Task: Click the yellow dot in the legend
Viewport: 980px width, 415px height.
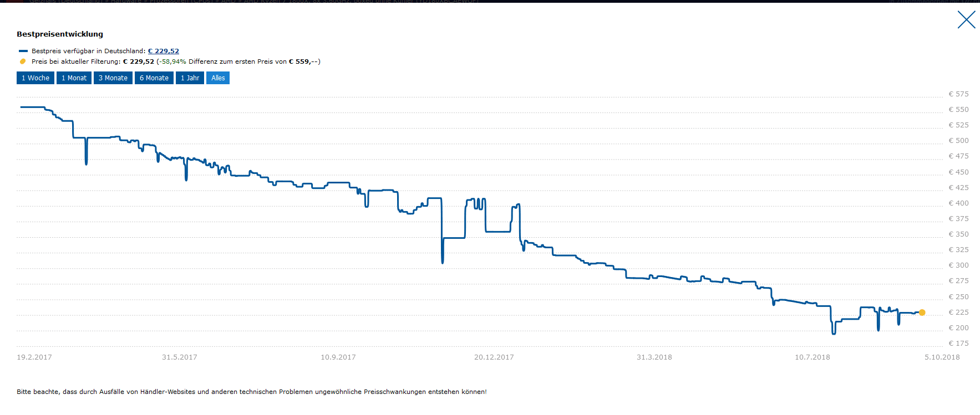Action: [23, 62]
